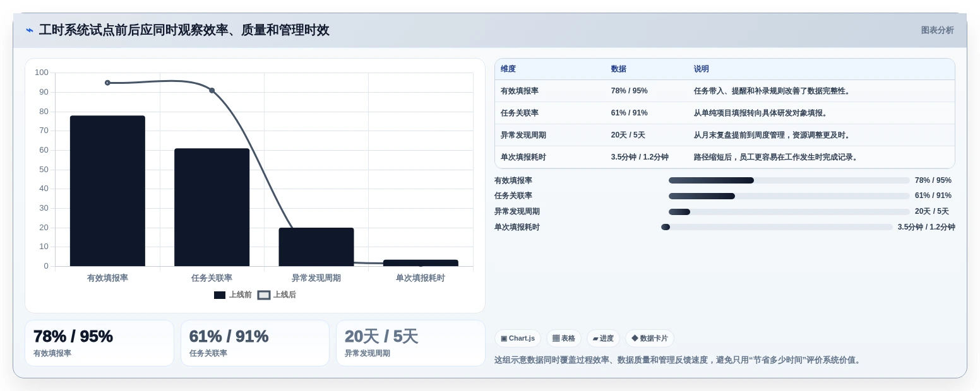The width and height of the screenshot is (980, 391).
Task: Click description starting 从单纯项目填报转向
Action: pyautogui.click(x=762, y=113)
